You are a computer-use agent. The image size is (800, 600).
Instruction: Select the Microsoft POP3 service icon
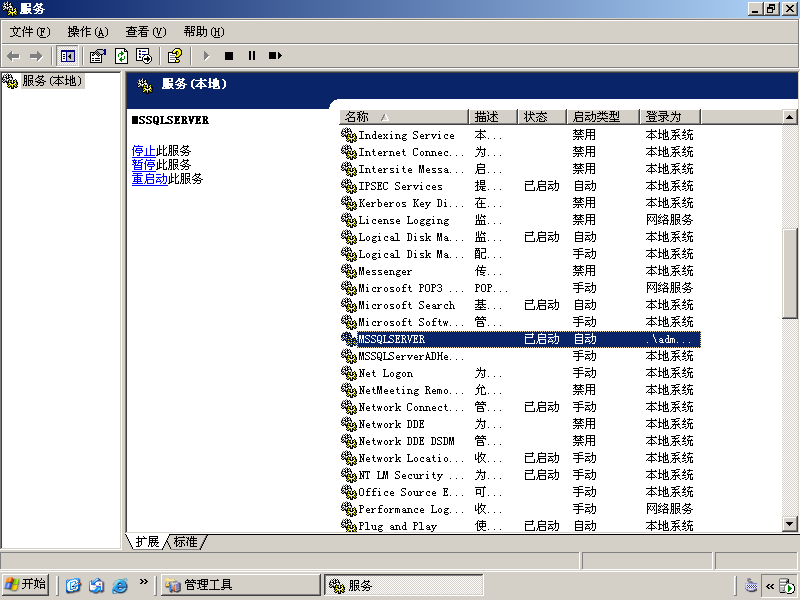[x=348, y=289]
